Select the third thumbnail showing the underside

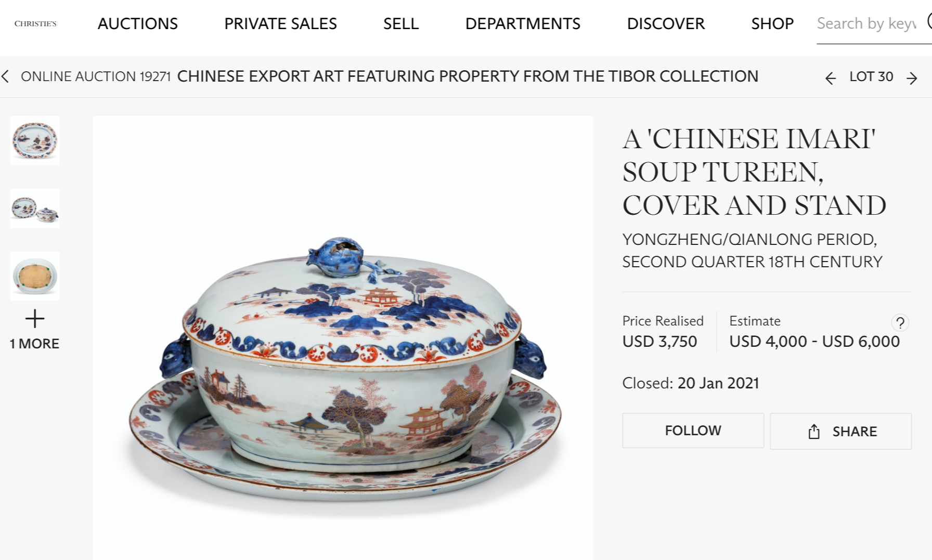pyautogui.click(x=35, y=276)
